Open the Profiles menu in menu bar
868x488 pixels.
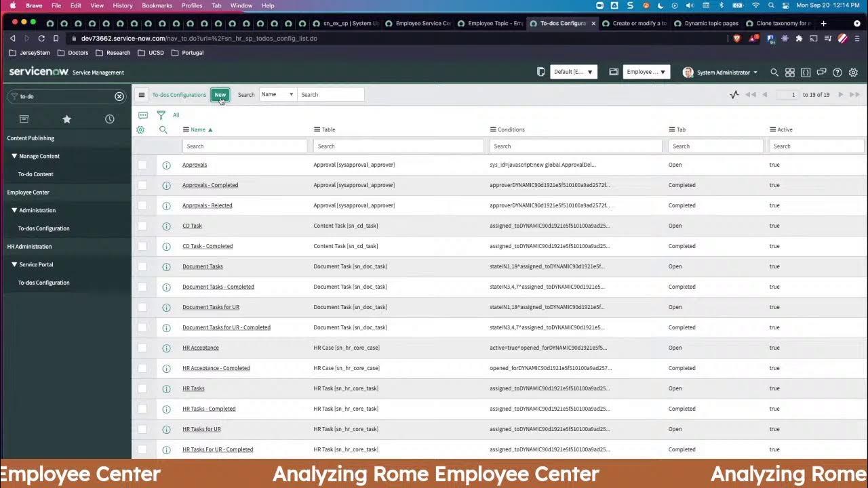[192, 5]
